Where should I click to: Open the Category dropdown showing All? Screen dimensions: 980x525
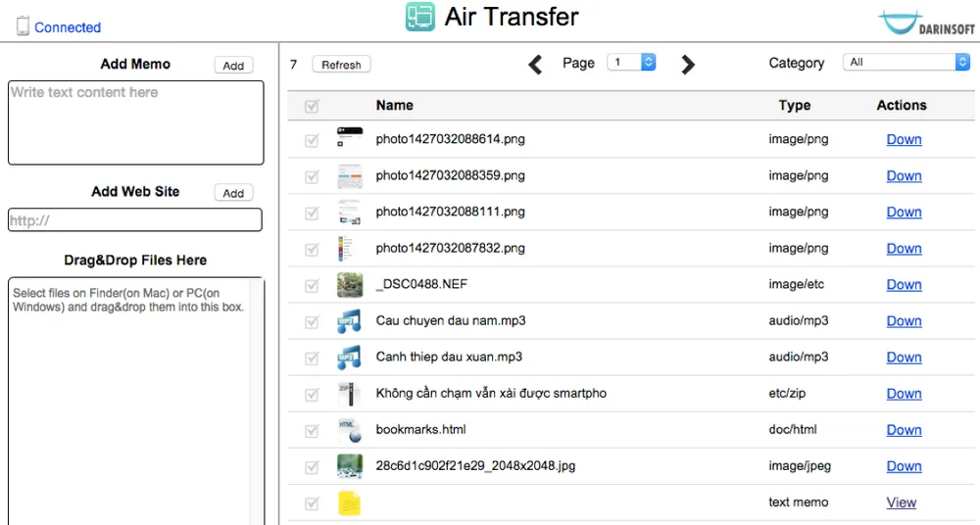[x=906, y=62]
